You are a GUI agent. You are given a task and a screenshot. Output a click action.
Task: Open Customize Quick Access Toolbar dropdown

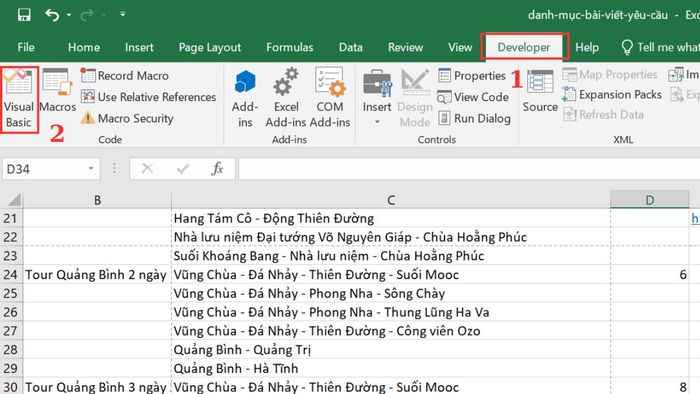(122, 14)
